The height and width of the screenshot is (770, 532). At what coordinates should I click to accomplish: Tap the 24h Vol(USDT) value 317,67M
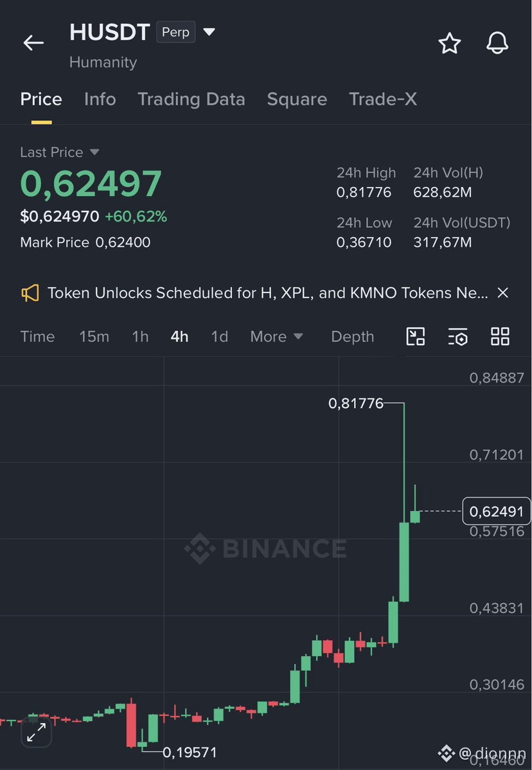(x=442, y=242)
